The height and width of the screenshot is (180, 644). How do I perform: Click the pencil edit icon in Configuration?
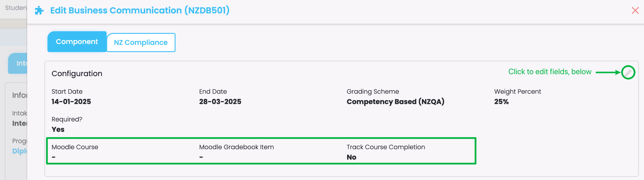pyautogui.click(x=628, y=73)
